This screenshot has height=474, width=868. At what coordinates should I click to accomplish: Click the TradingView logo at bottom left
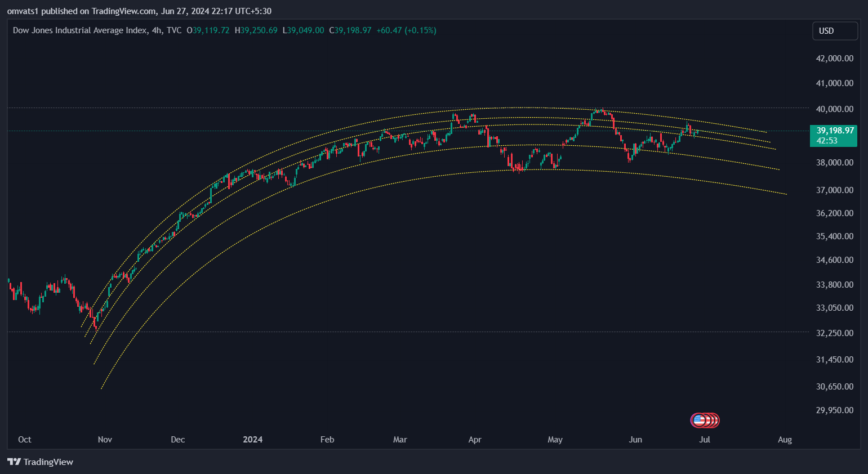pyautogui.click(x=41, y=462)
